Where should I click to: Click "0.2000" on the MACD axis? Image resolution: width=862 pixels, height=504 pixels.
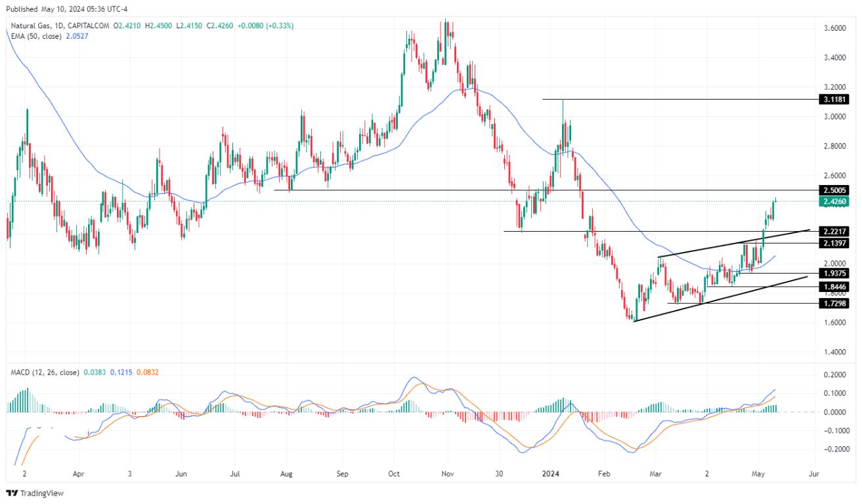point(835,375)
